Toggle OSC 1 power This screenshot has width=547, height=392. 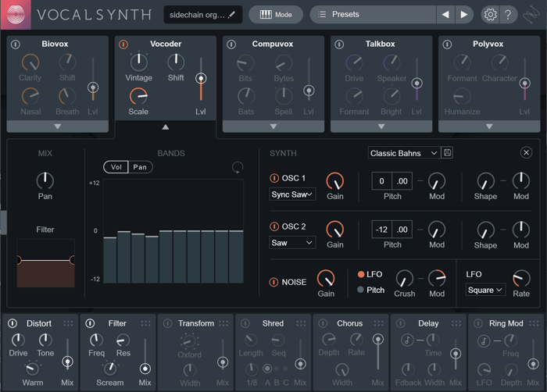point(274,178)
